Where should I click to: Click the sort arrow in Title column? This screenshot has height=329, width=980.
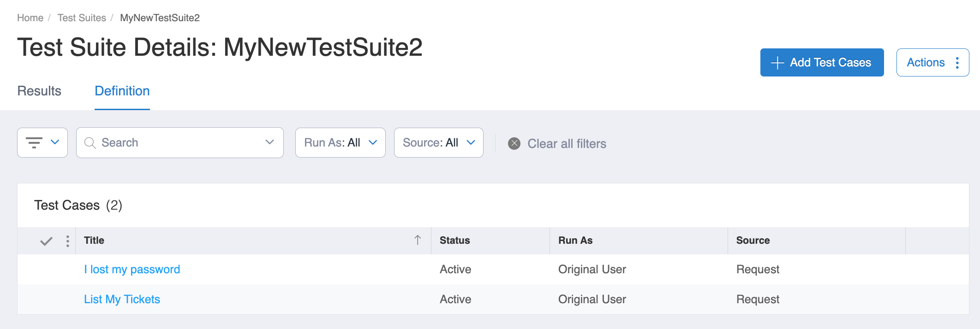(x=418, y=240)
